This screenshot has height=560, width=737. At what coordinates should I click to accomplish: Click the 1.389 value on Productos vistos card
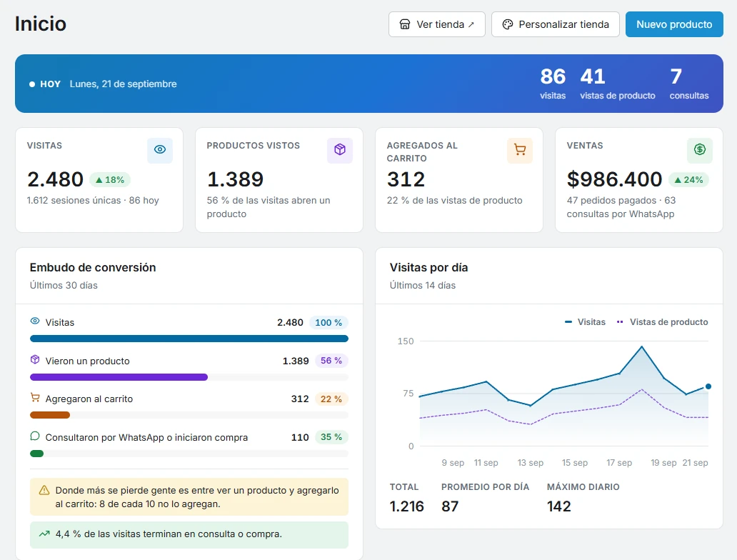236,179
